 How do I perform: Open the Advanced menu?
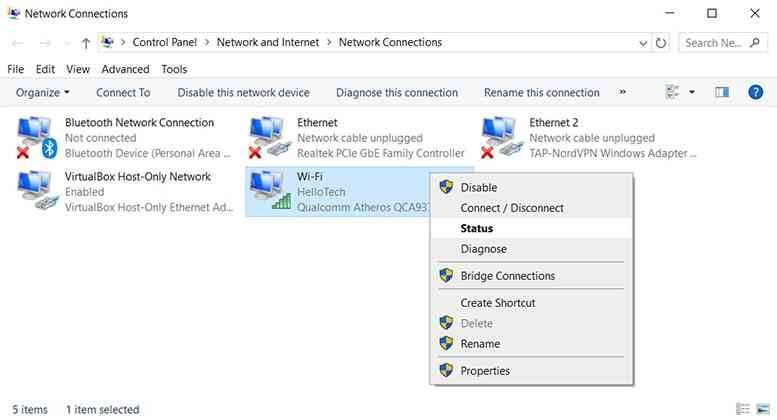point(125,69)
